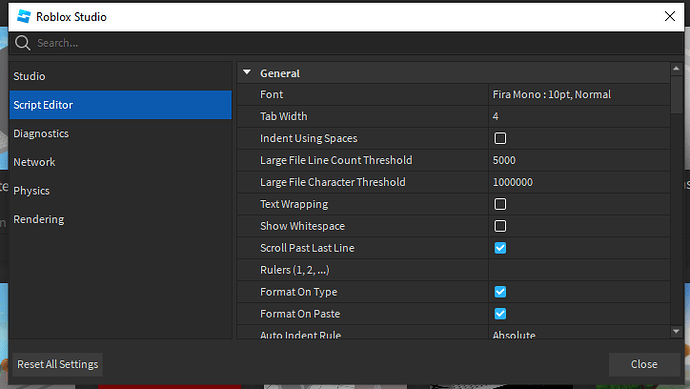Screen dimensions: 690x389
Task: Click the Roblox Studio logo icon
Action: click(24, 17)
